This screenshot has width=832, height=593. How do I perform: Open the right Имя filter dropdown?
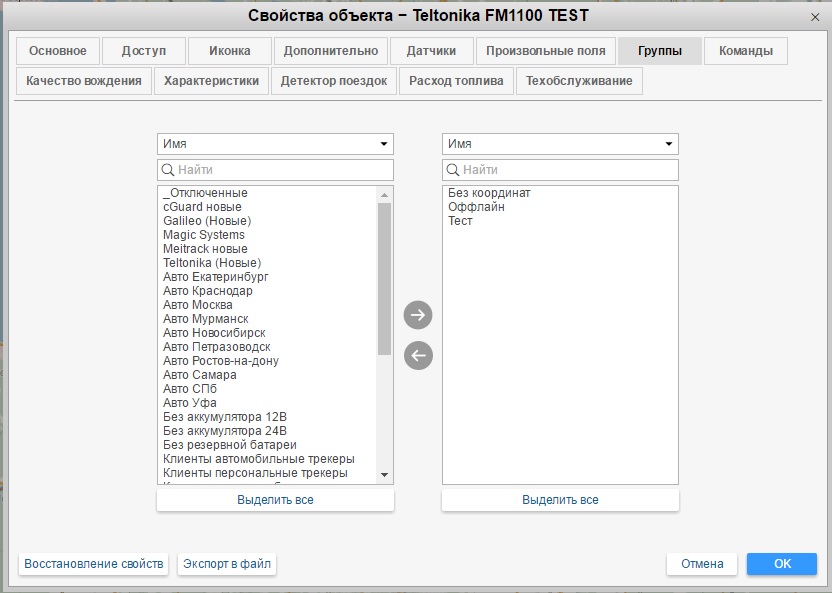560,144
